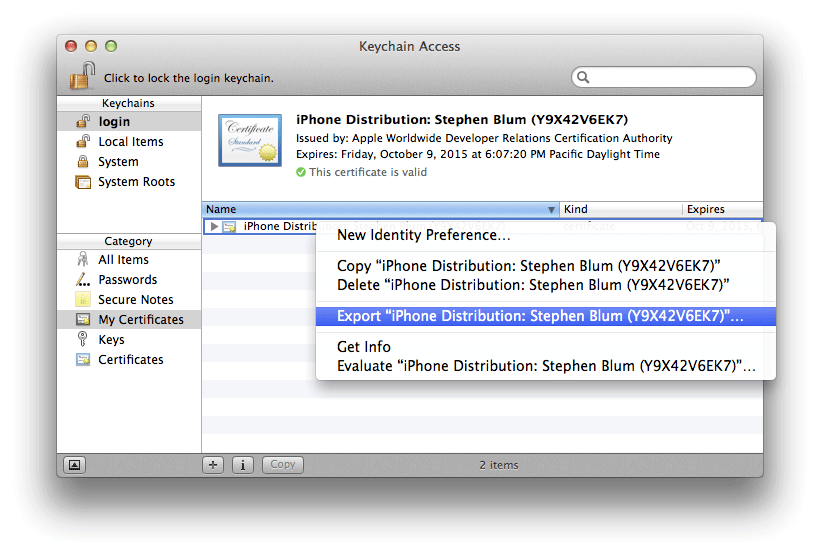Click the search field

665,77
